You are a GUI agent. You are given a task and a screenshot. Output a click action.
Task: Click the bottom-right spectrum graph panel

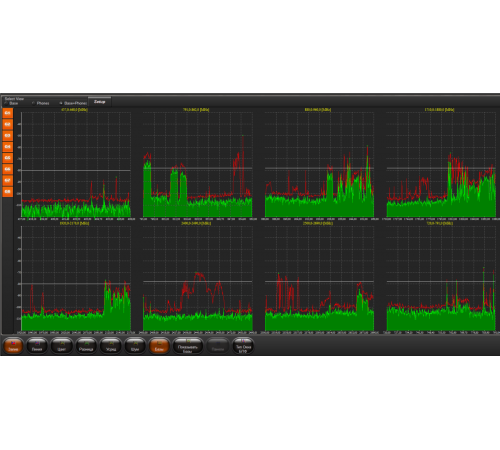point(441,278)
